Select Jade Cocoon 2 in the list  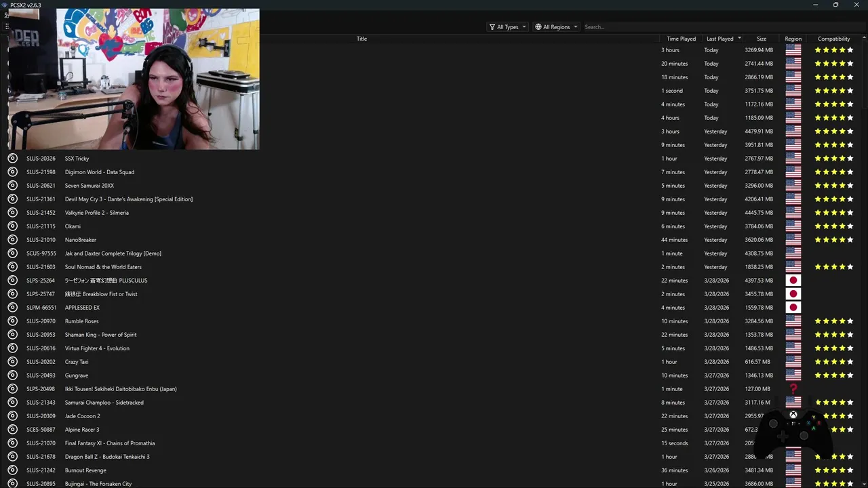pos(83,416)
